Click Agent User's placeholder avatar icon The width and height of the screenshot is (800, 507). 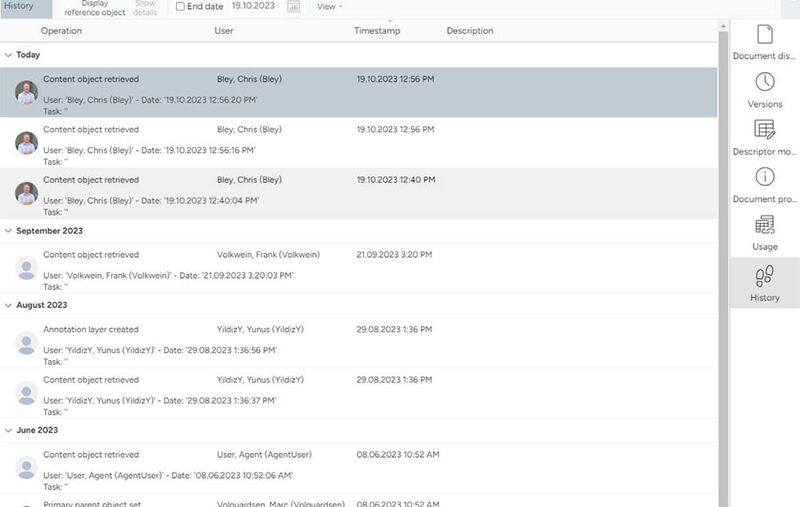point(26,468)
